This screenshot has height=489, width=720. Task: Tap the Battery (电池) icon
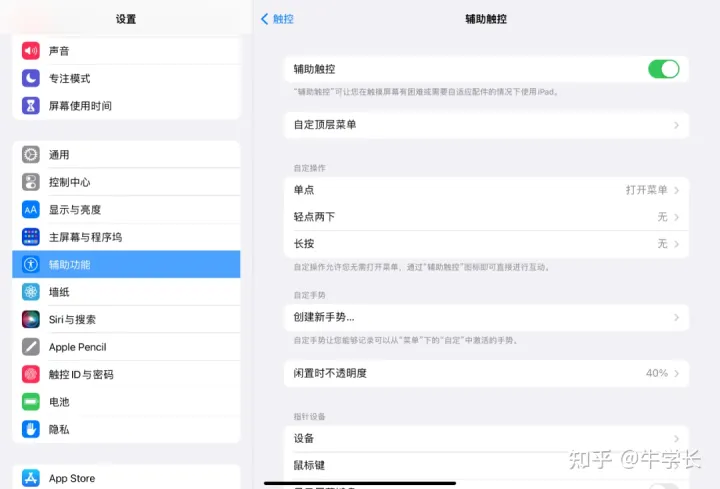point(31,402)
